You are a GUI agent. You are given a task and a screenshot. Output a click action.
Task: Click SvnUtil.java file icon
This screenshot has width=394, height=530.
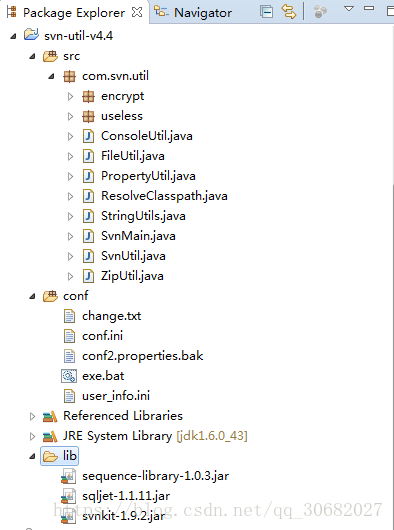[89, 256]
